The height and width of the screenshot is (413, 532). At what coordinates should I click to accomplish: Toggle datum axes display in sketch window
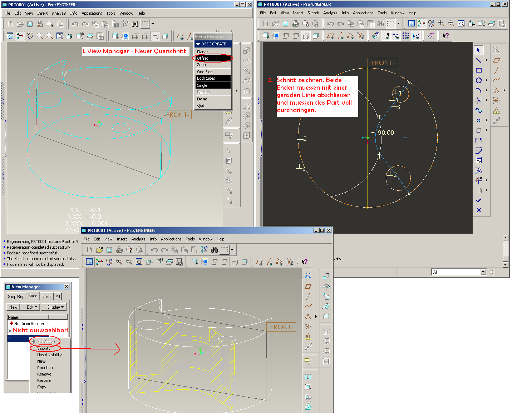(341, 35)
